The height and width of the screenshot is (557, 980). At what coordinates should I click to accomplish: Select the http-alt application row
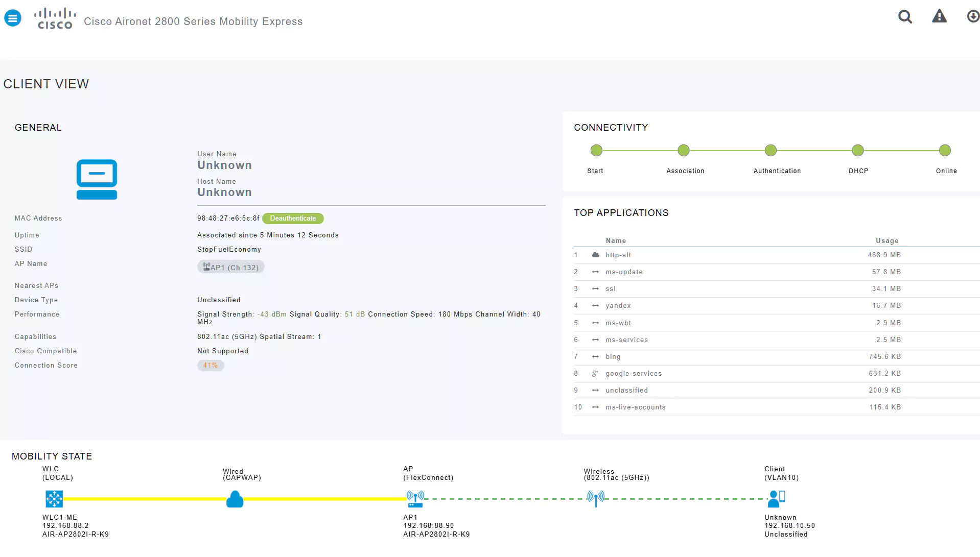[x=618, y=255]
